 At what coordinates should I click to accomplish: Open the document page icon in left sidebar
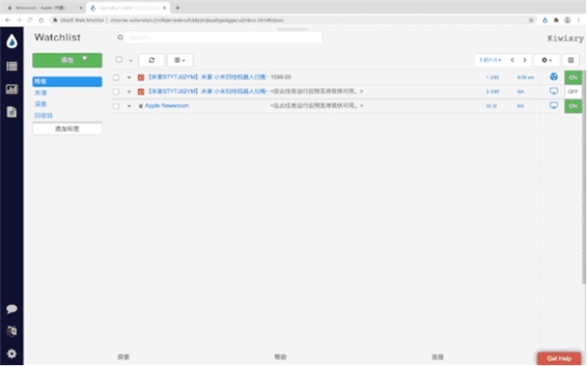click(x=12, y=112)
